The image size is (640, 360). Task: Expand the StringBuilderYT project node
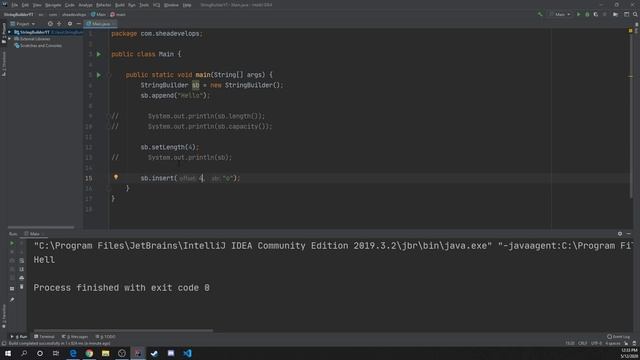click(10, 32)
